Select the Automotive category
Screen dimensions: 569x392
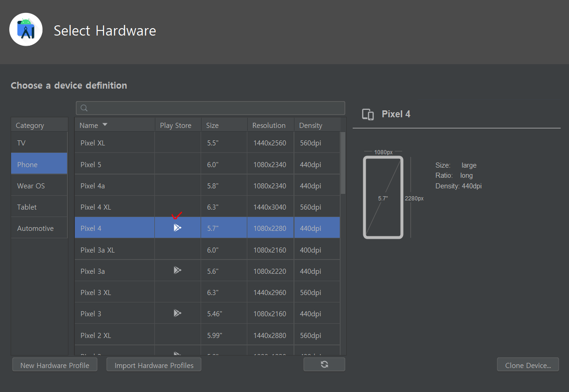click(x=39, y=228)
